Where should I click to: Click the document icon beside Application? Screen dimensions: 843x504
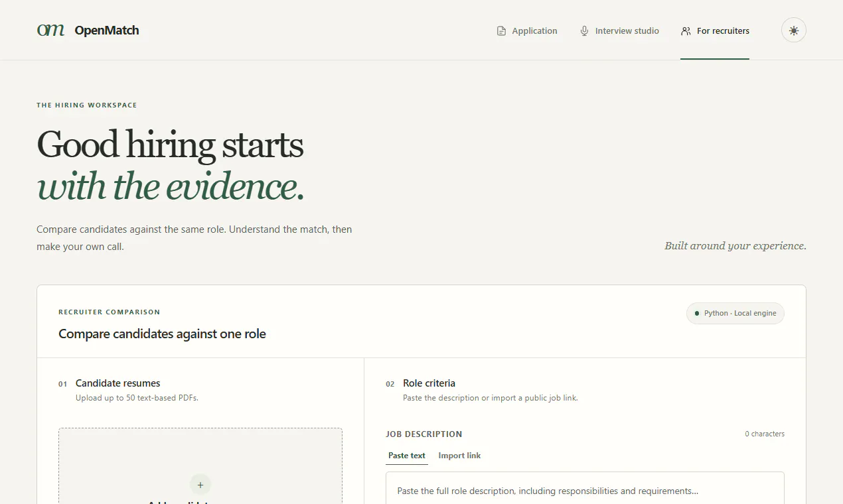tap(501, 31)
